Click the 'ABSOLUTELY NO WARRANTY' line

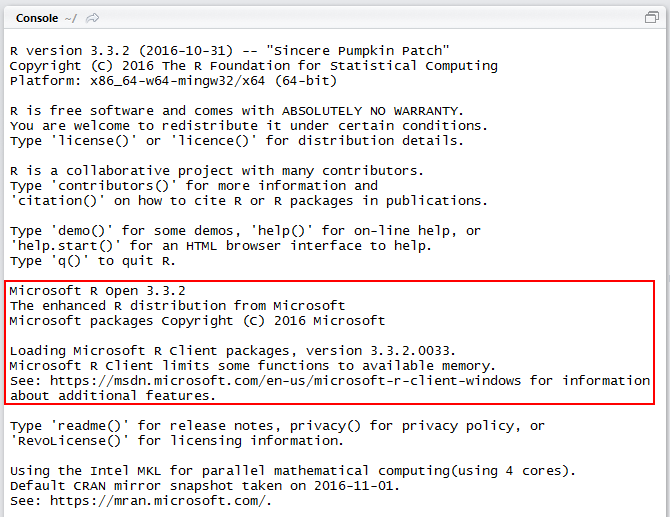[237, 111]
